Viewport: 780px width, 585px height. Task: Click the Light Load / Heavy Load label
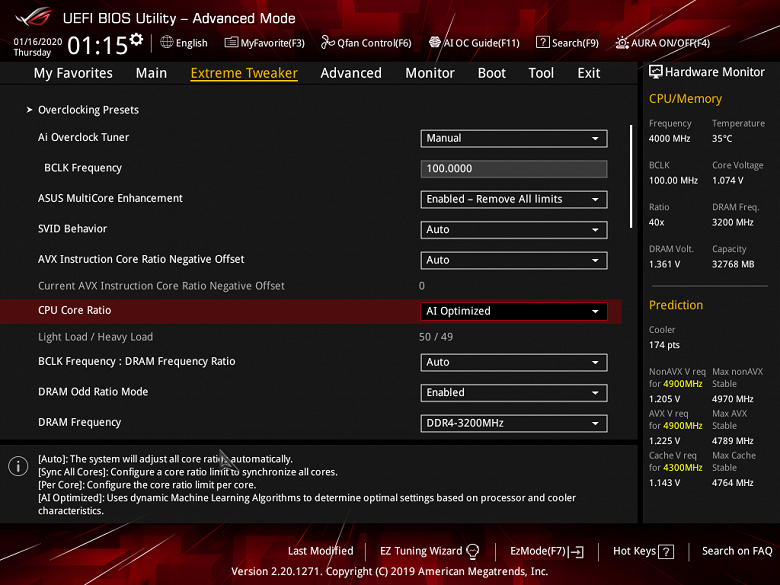pyautogui.click(x=96, y=337)
